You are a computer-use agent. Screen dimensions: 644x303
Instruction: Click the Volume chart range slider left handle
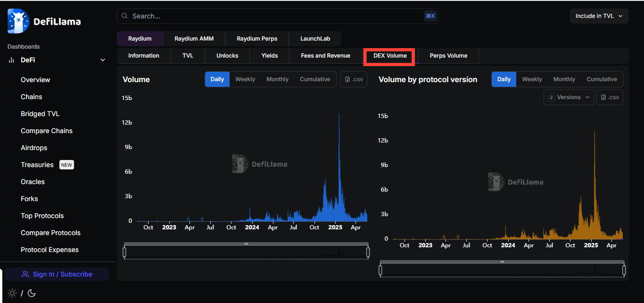pyautogui.click(x=124, y=252)
